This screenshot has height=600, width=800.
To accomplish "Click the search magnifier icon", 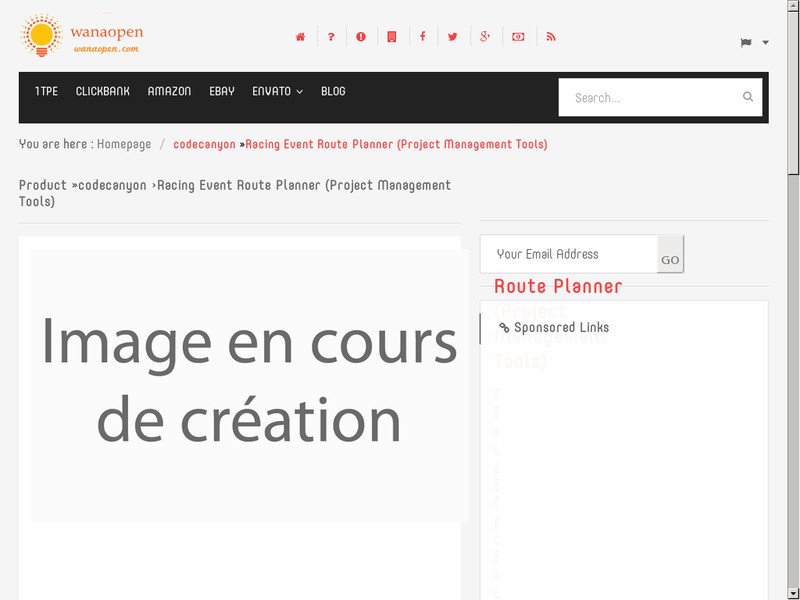I will coord(747,96).
